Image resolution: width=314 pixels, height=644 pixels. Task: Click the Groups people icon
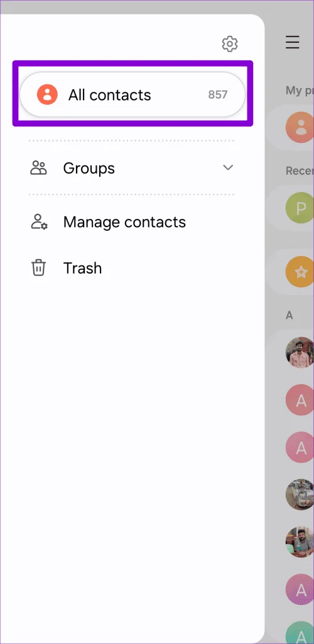coord(38,168)
